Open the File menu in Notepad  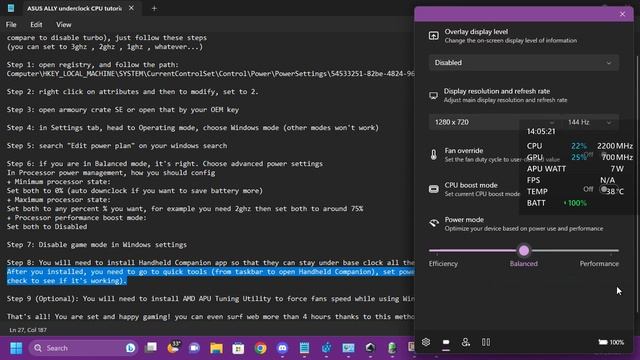click(11, 25)
